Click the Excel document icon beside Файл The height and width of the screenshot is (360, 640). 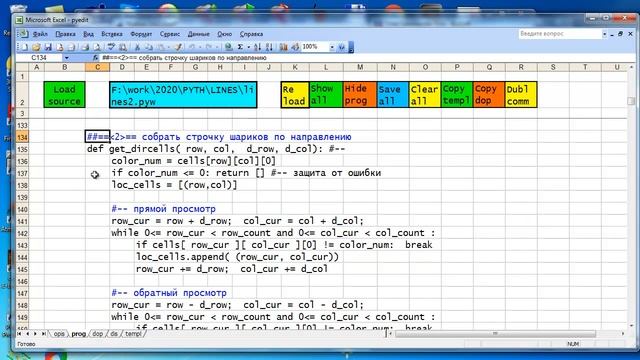click(23, 34)
